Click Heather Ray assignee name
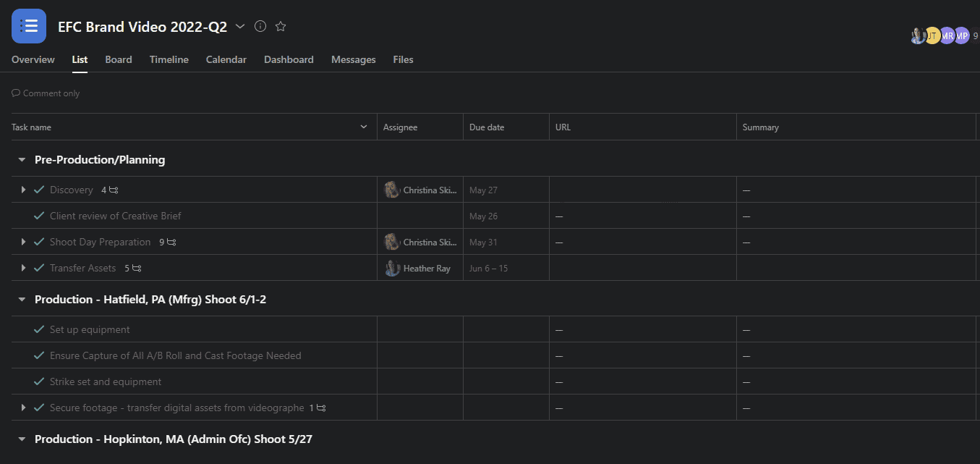 427,269
